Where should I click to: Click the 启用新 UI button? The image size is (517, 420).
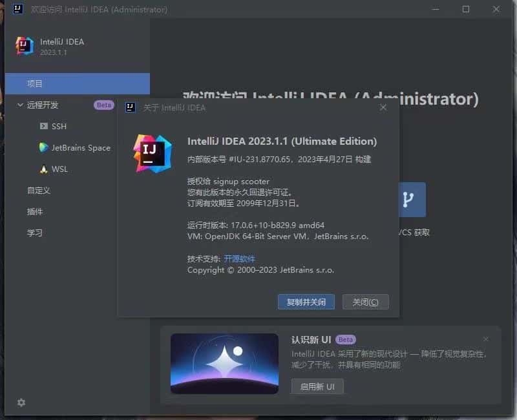[x=317, y=386]
